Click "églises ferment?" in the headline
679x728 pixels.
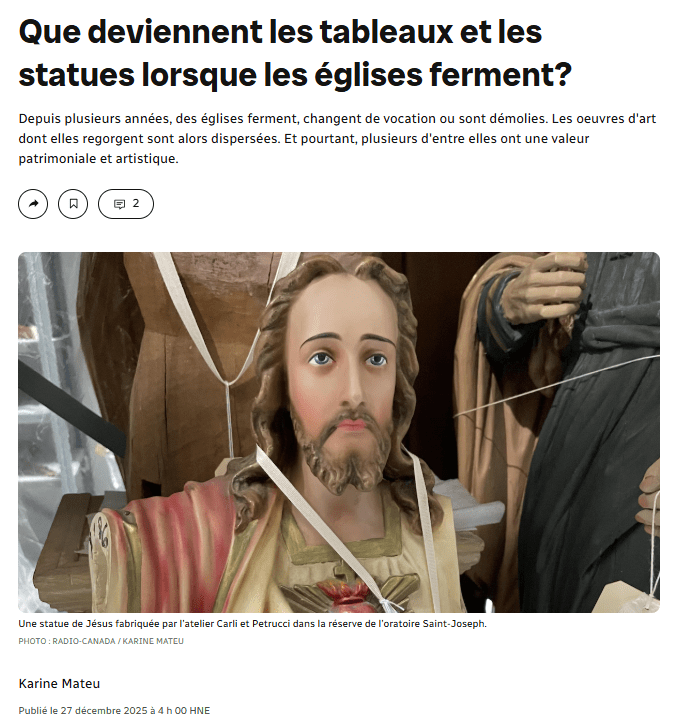pos(443,74)
